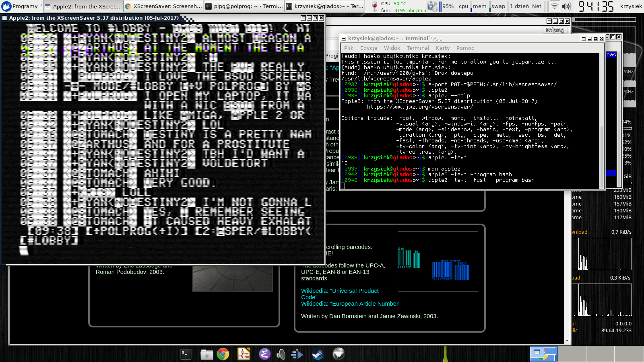This screenshot has height=362, width=644.
Task: Launch the circuit schematic editor from dock
Action: [244, 354]
